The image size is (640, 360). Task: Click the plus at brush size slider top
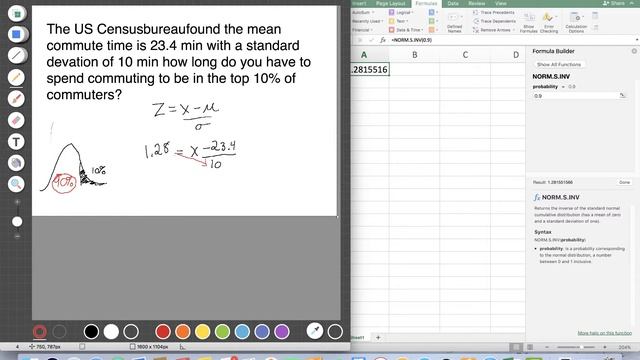point(17,202)
